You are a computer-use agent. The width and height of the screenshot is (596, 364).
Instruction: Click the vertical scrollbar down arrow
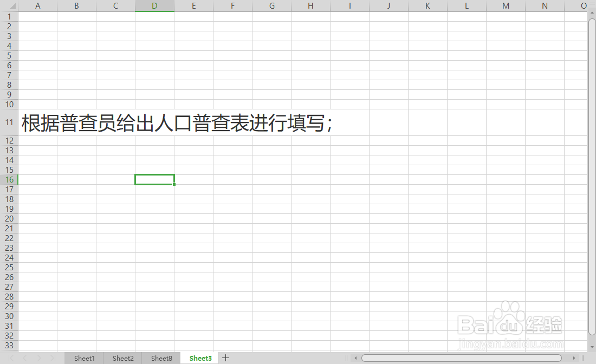[591, 347]
